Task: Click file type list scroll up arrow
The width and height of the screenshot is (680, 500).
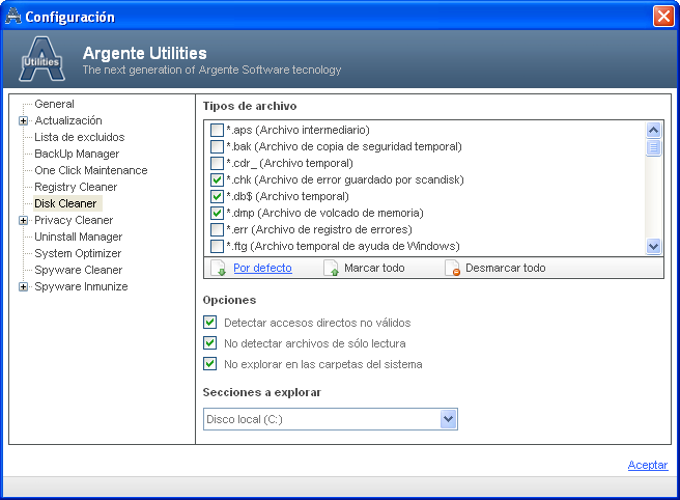Action: click(654, 130)
